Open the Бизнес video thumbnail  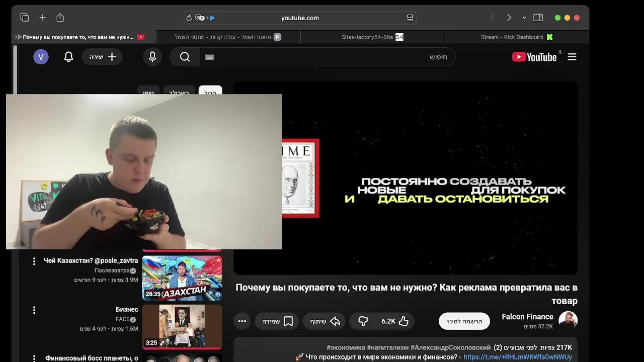[182, 327]
